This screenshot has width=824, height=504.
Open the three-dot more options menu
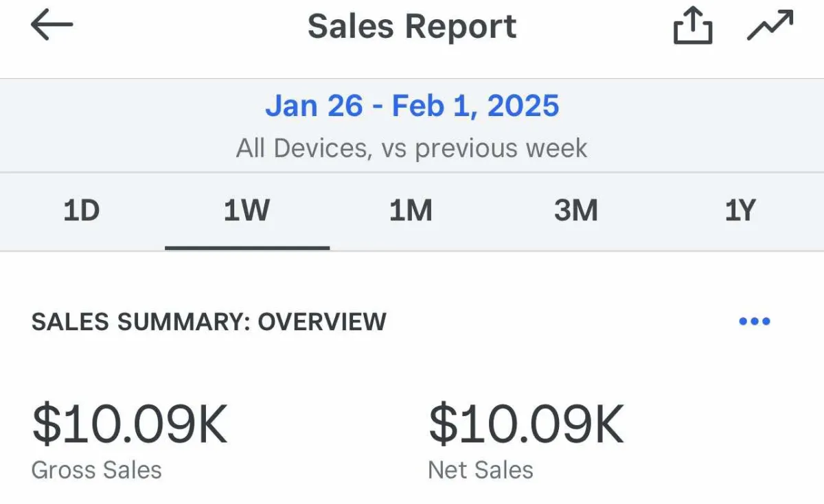(755, 321)
